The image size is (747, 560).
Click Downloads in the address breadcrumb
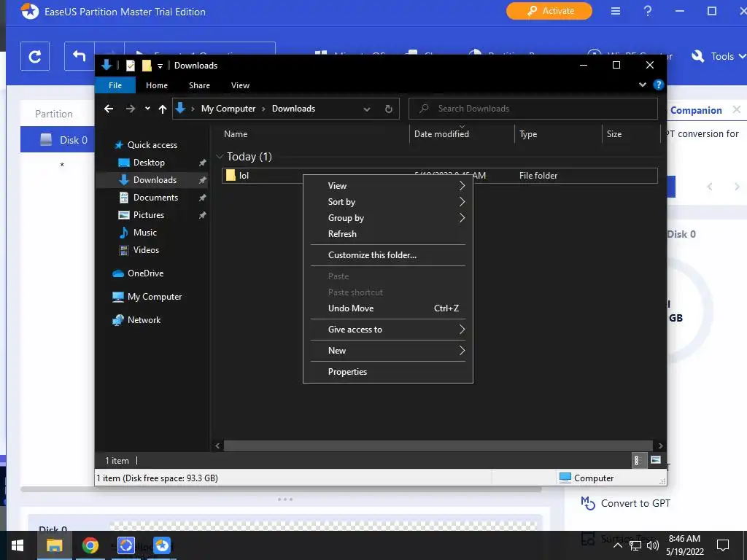293,109
